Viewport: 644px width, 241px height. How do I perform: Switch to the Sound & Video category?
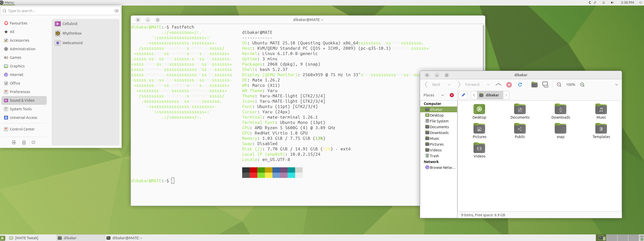pos(22,100)
